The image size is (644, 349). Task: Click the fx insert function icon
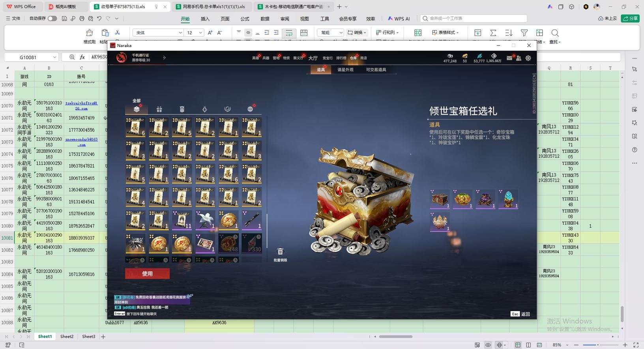click(82, 57)
